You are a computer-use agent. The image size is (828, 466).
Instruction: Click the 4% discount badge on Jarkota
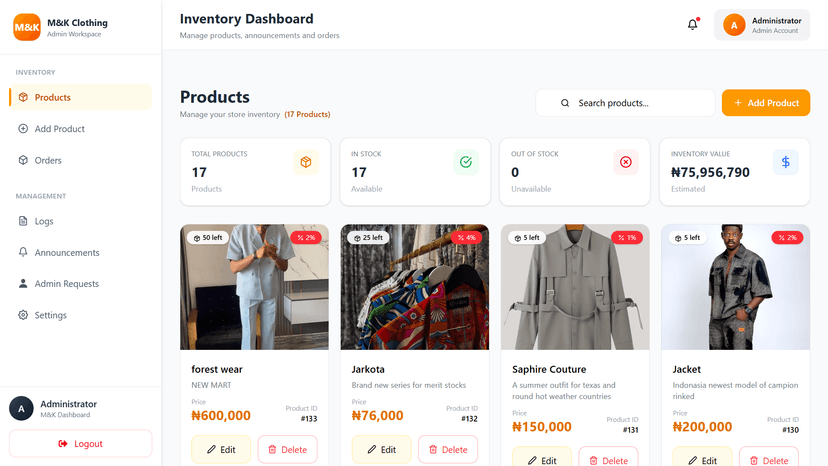tap(467, 238)
